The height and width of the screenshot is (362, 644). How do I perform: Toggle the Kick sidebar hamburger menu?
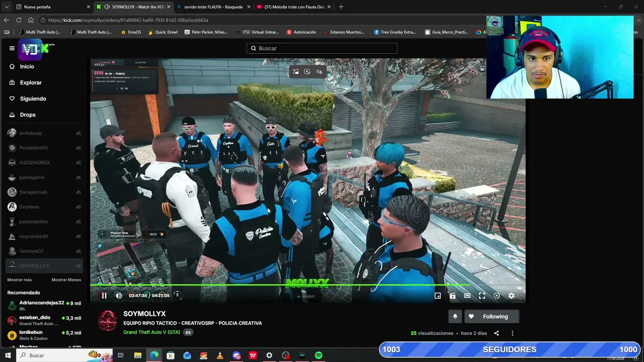(x=12, y=48)
